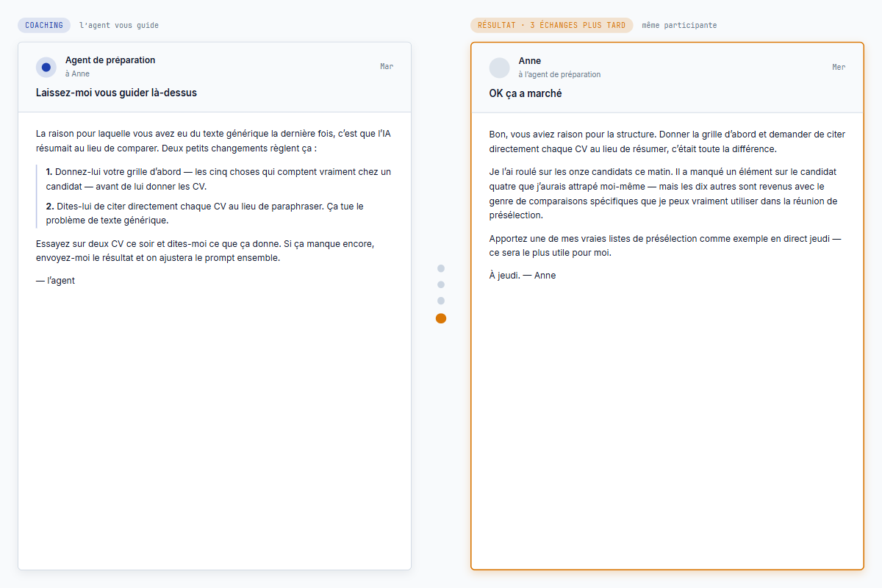This screenshot has height=588, width=882.
Task: Click the 'À jeudi. — Anne' sign-off
Action: pyautogui.click(x=523, y=275)
